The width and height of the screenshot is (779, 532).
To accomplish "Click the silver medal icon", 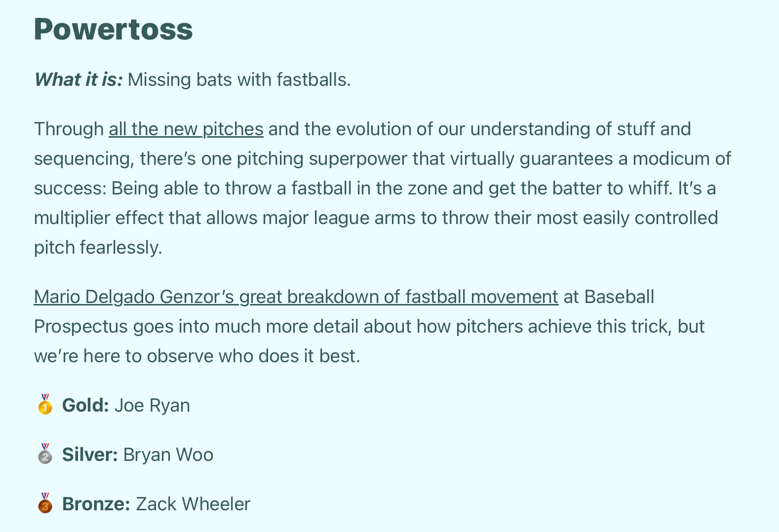I will pyautogui.click(x=45, y=454).
